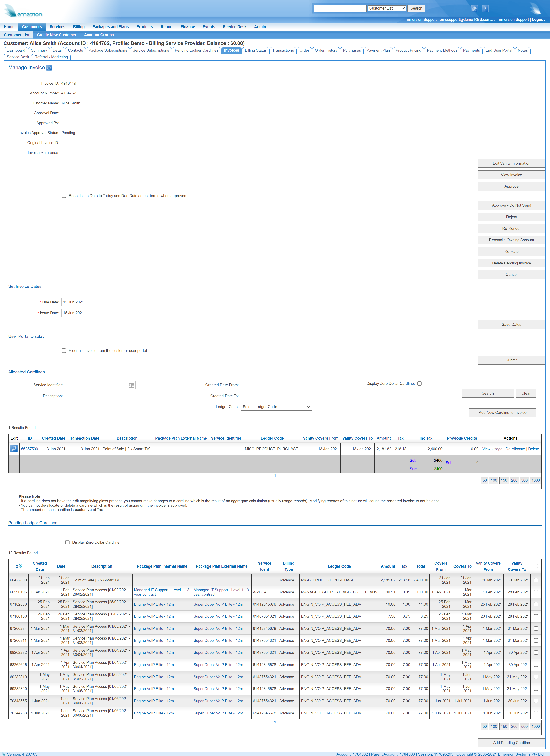The image size is (550, 756).
Task: Open the Billing menu
Action: 79,27
